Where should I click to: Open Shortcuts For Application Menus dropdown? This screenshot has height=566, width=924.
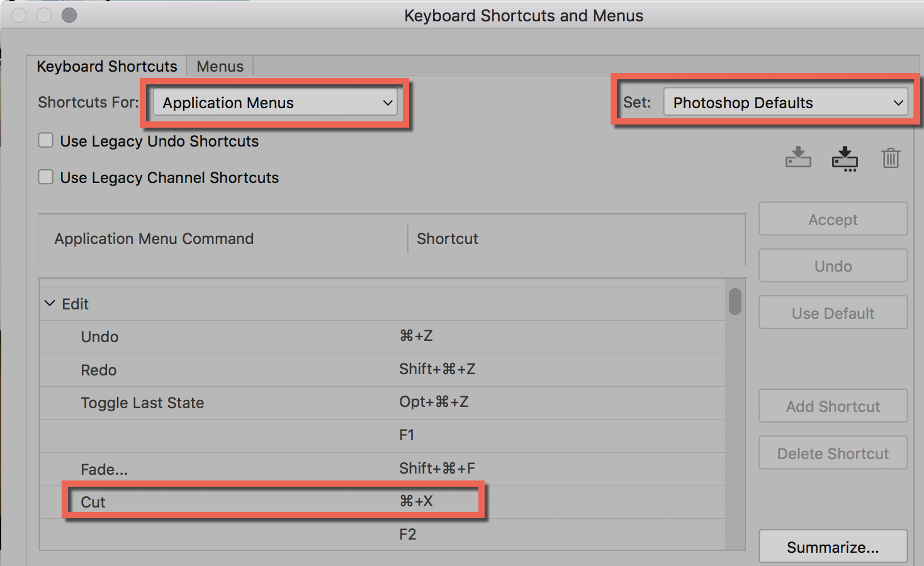(276, 103)
